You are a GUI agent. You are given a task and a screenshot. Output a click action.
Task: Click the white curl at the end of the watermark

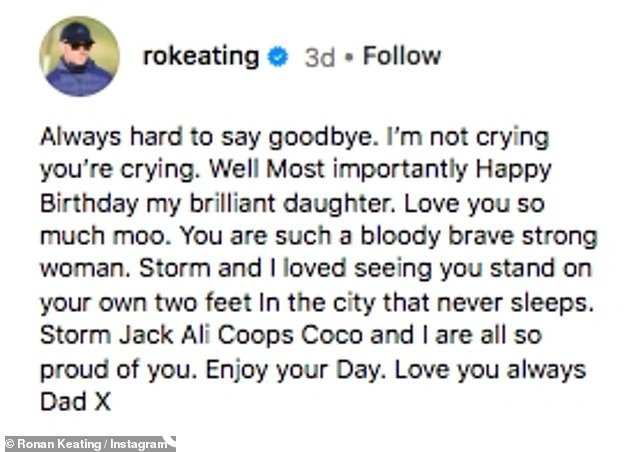[x=171, y=441]
